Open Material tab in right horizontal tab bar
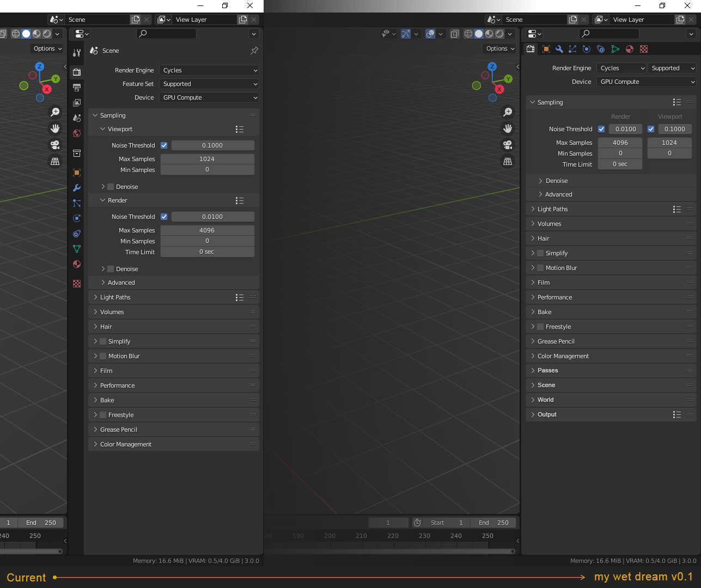 [630, 49]
